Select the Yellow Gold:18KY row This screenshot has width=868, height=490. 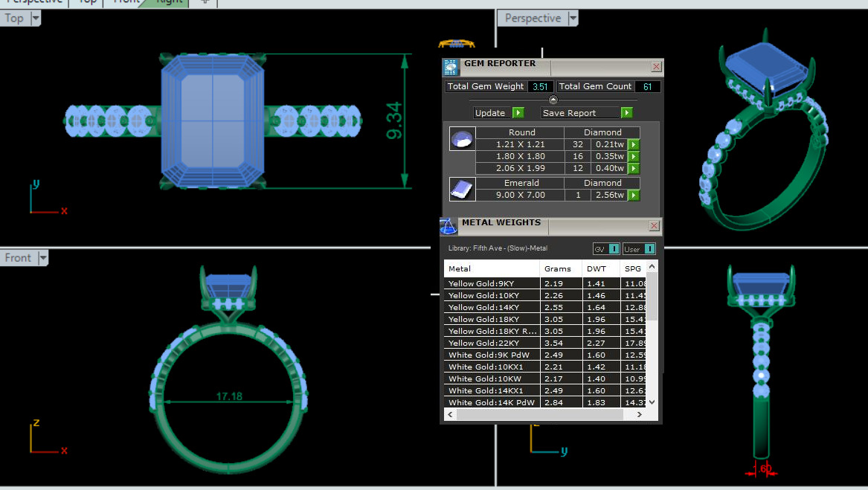point(545,320)
